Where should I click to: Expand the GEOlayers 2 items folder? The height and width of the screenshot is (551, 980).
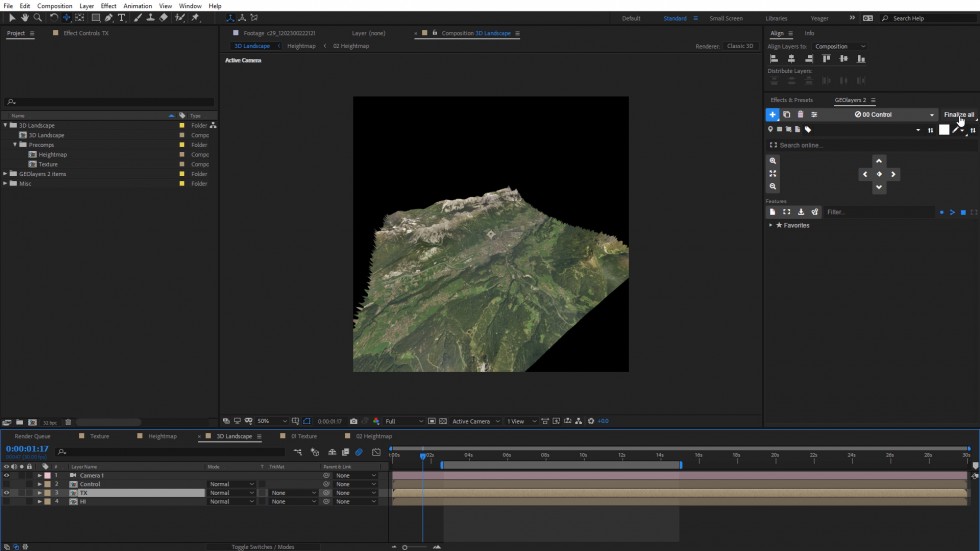[x=5, y=174]
